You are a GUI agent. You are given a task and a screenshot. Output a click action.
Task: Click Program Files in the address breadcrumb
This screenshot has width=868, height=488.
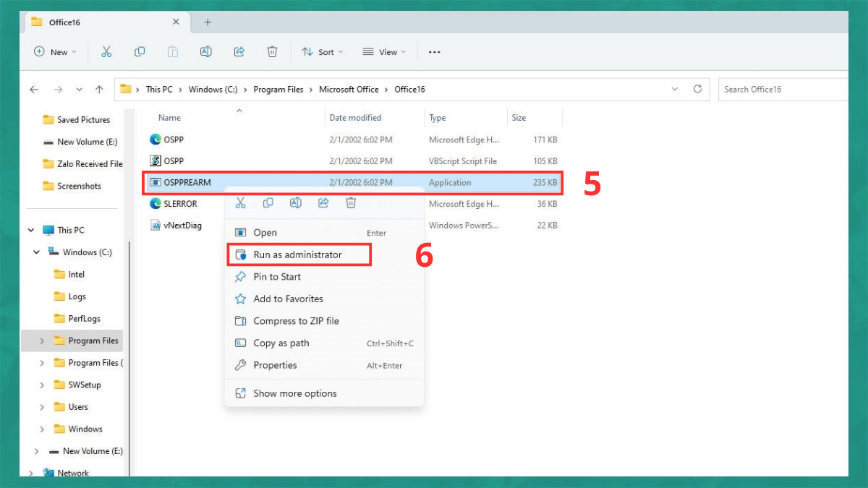point(278,90)
